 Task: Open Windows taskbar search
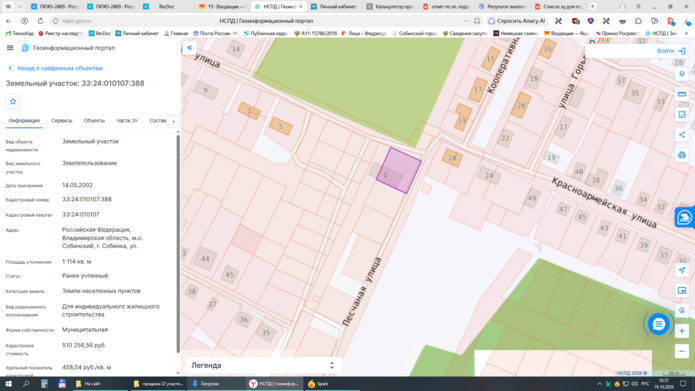[26, 384]
